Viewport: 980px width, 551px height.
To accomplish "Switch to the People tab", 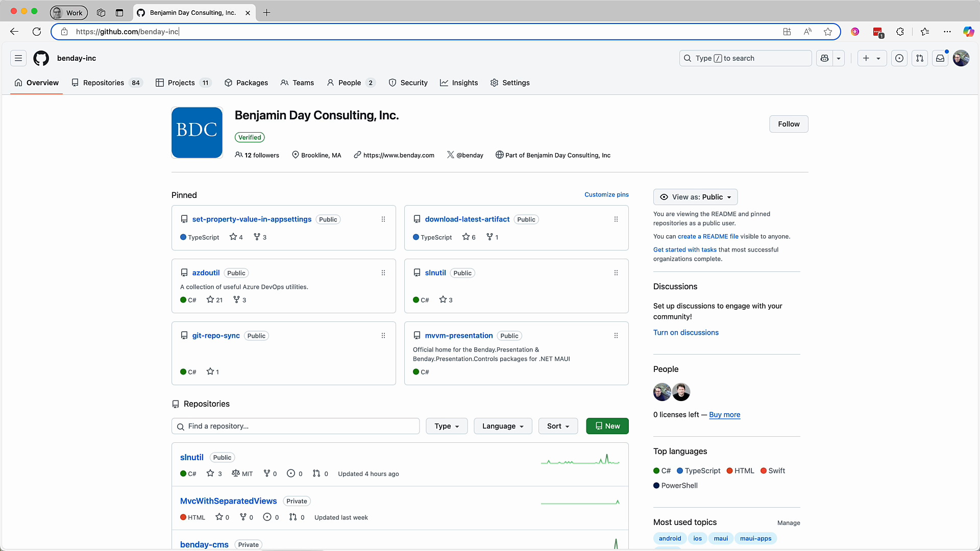I will click(351, 83).
